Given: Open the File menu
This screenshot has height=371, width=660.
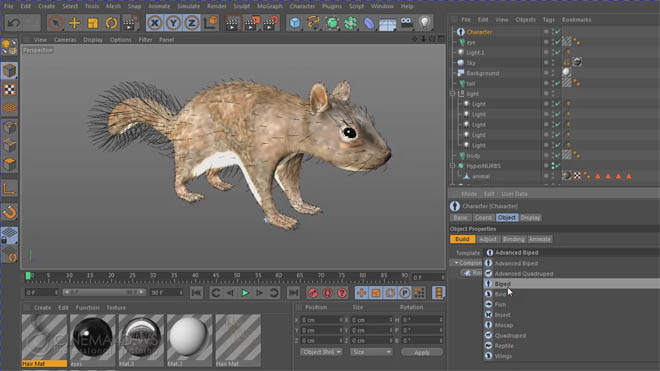Looking at the screenshot, I should coord(8,6).
